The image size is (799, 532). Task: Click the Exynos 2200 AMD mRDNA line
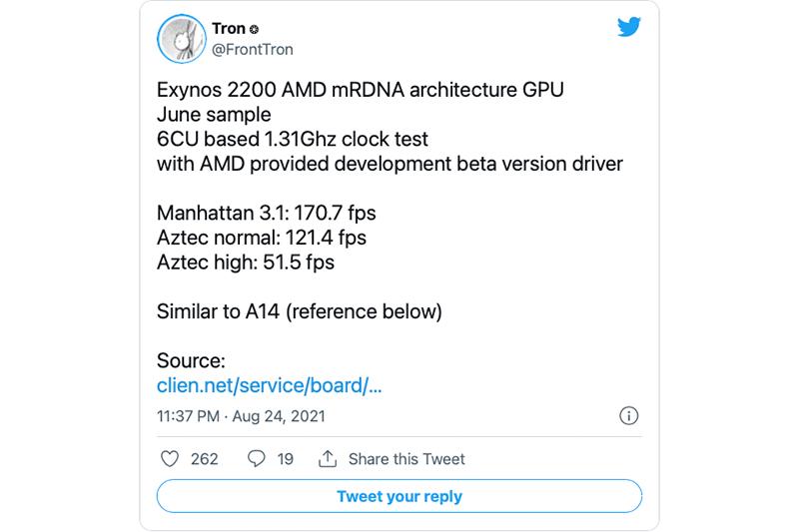click(x=361, y=91)
